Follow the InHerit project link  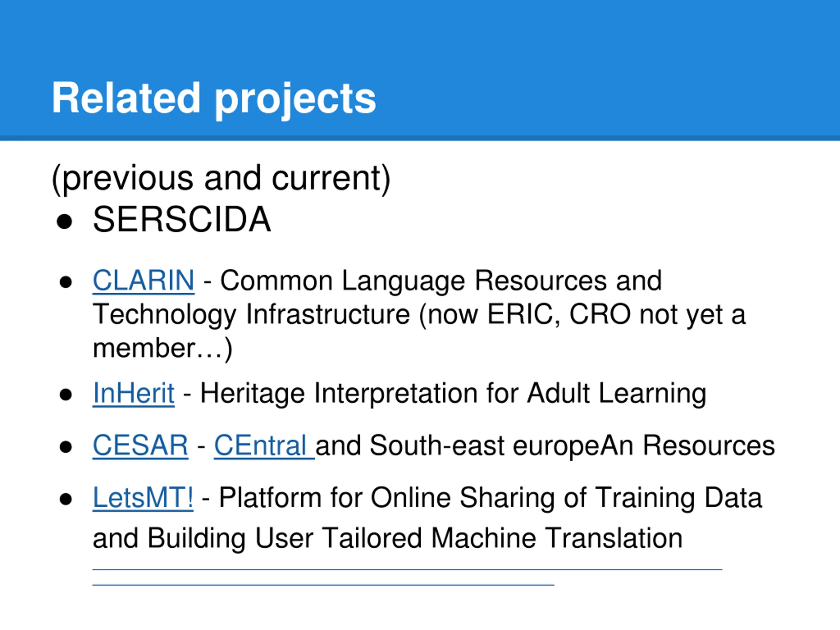point(134,393)
